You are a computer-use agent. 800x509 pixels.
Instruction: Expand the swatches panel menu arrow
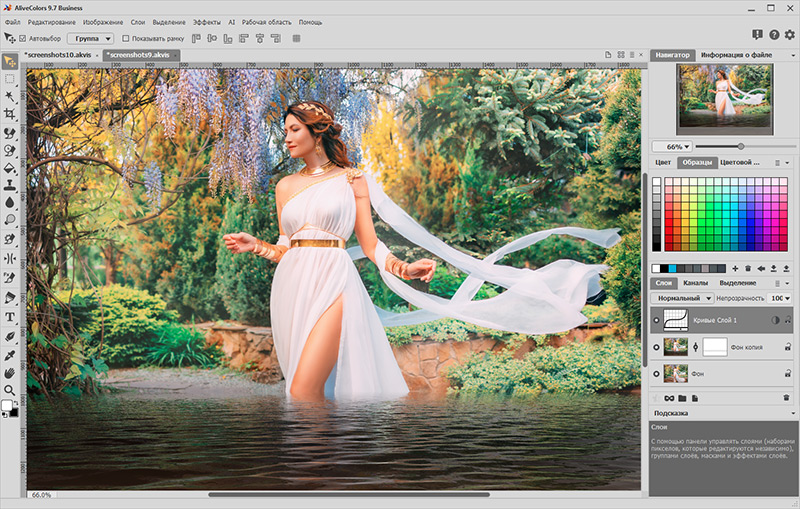click(x=787, y=163)
